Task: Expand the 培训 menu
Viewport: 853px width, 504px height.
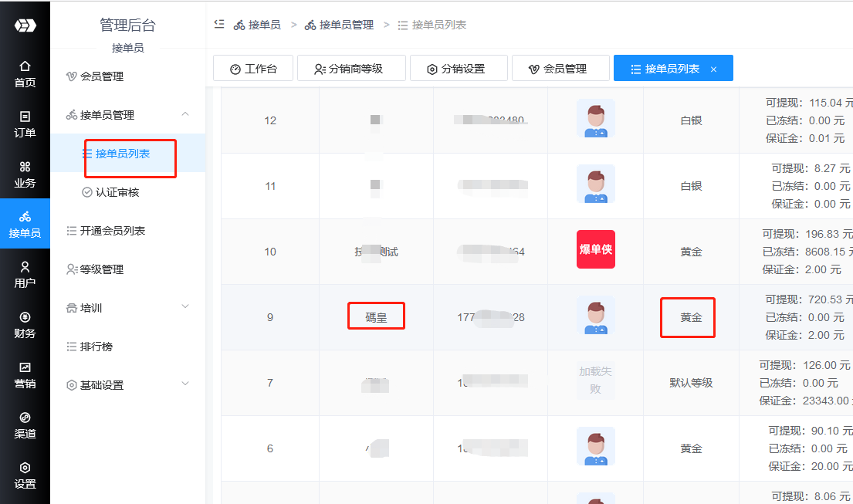Action: point(184,307)
